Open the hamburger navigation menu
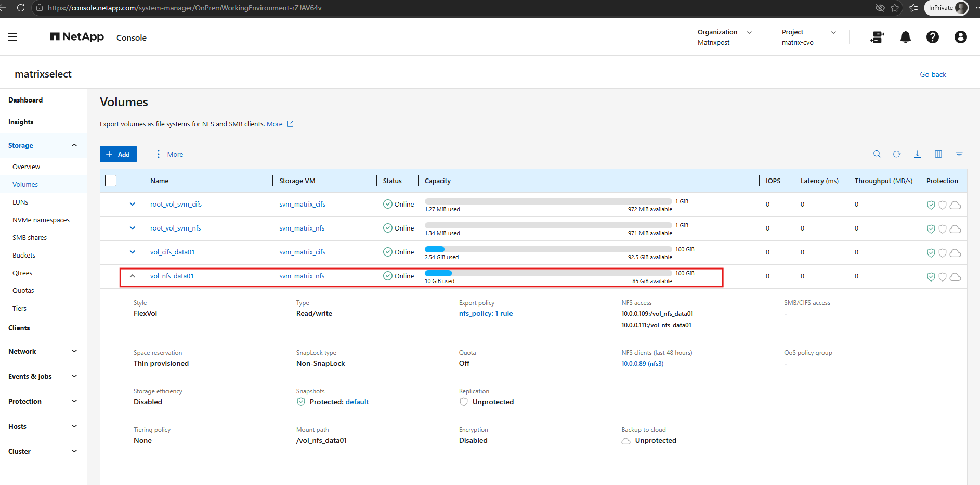The height and width of the screenshot is (485, 980). tap(12, 37)
